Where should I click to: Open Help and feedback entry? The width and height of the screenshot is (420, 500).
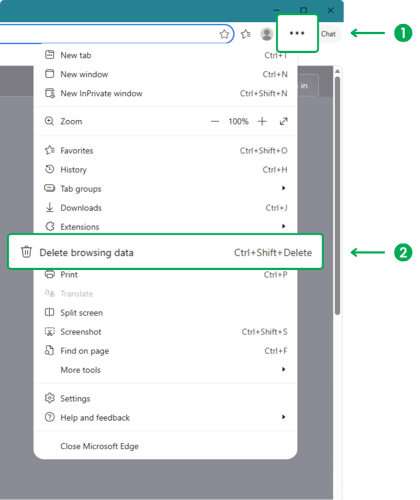[166, 417]
